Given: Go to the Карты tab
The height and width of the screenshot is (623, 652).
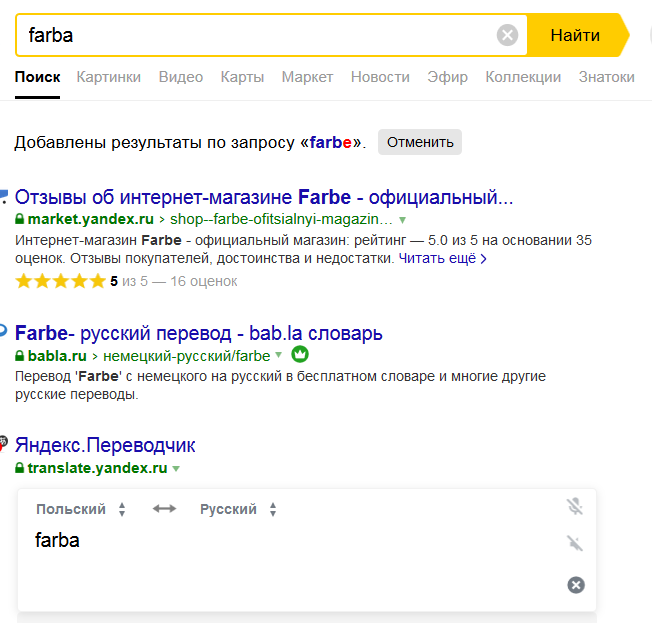Looking at the screenshot, I should tap(242, 77).
